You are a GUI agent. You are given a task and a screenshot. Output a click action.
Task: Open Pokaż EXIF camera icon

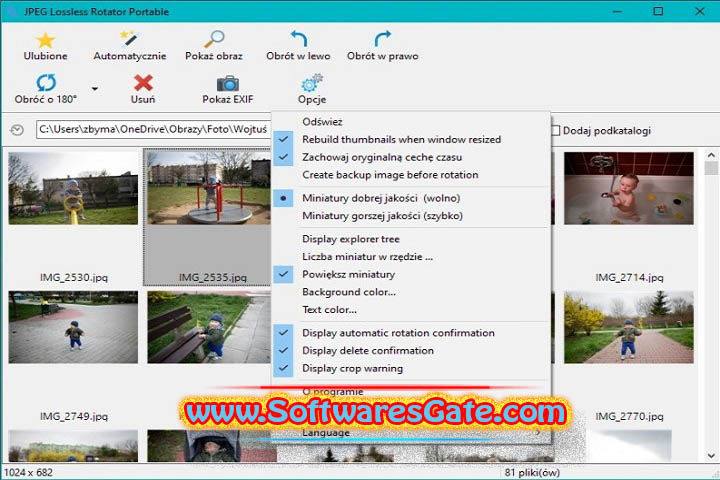point(228,83)
